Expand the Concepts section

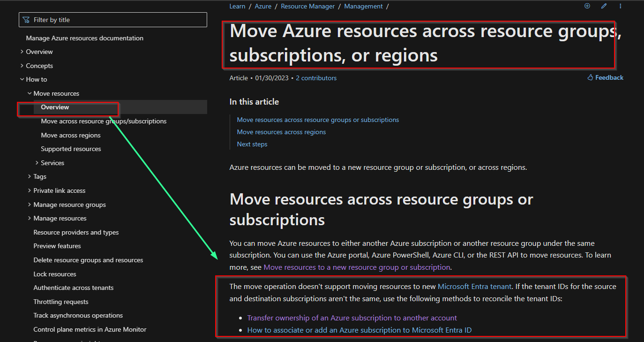tap(22, 65)
